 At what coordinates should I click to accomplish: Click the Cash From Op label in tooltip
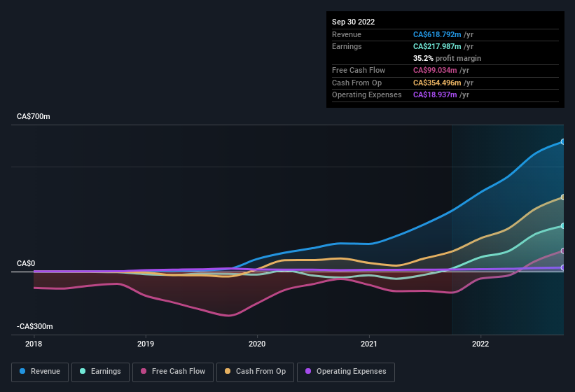356,83
